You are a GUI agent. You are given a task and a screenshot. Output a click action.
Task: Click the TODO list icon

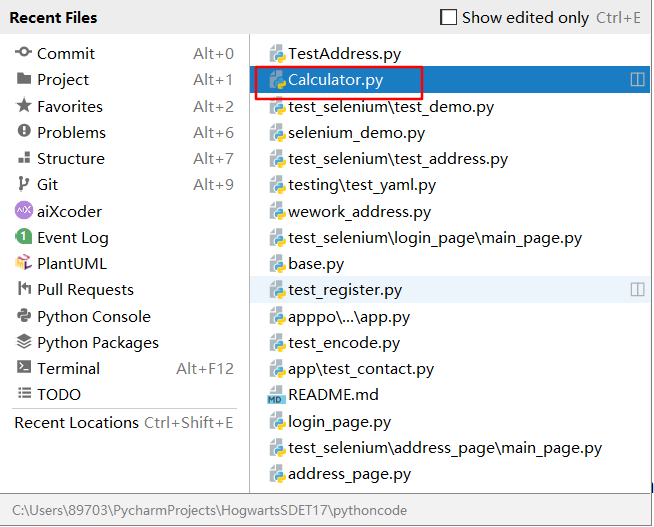pos(24,393)
